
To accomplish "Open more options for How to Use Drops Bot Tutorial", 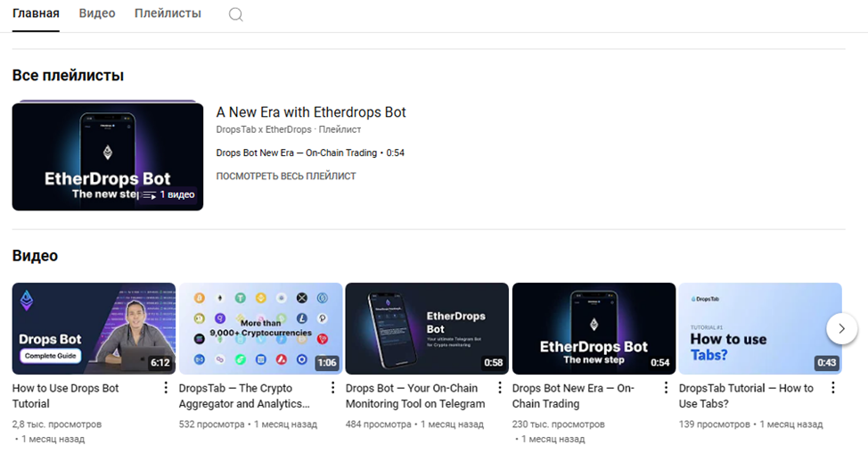I will coord(166,388).
